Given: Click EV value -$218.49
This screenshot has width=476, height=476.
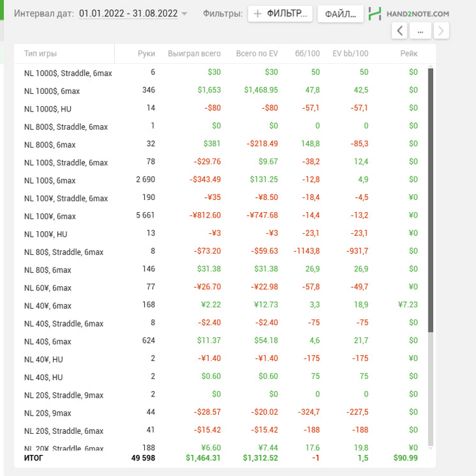Looking at the screenshot, I should (262, 143).
